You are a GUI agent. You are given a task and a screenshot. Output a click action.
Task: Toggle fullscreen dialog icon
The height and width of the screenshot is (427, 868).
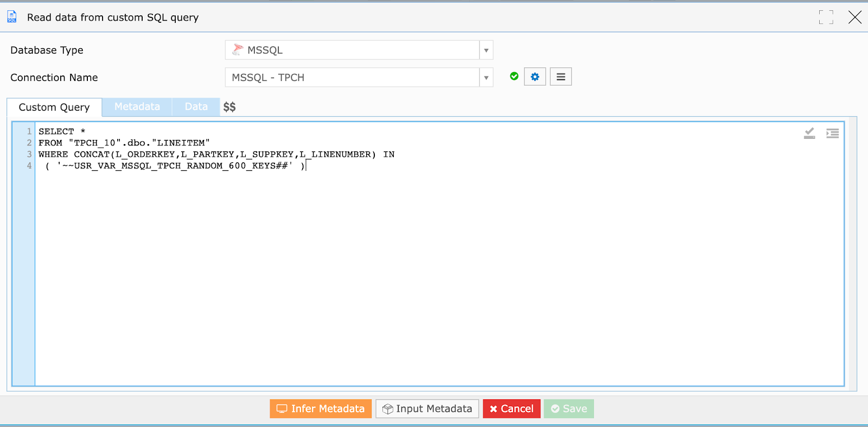(x=826, y=17)
